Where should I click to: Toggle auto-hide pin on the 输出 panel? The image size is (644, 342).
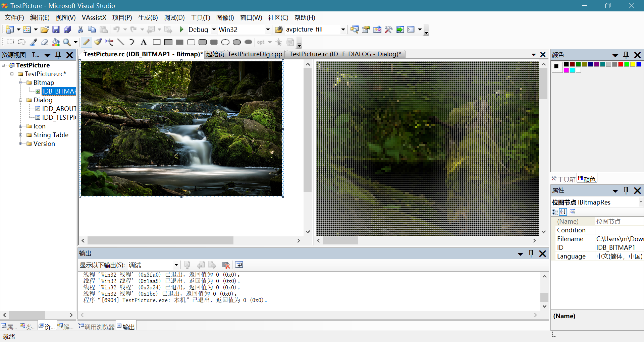(x=531, y=254)
